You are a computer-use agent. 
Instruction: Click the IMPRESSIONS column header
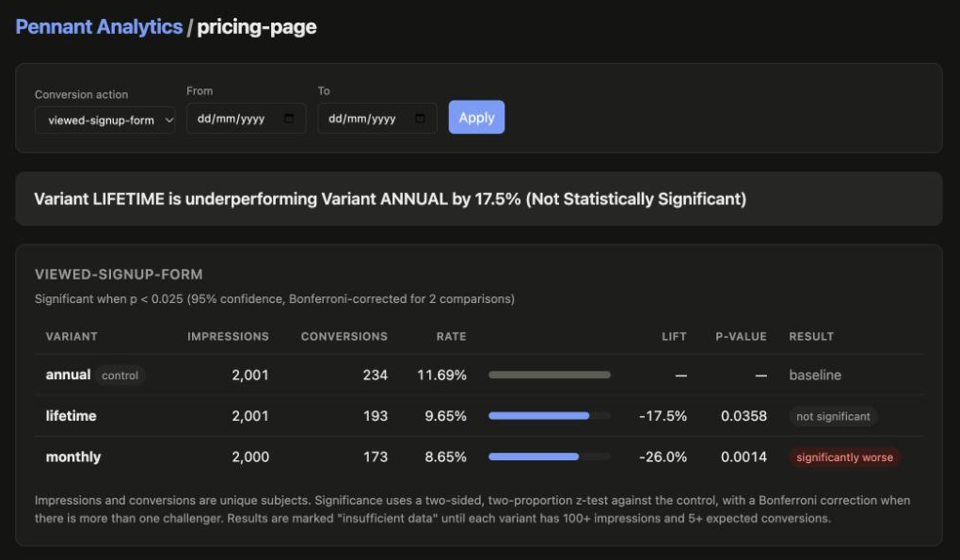pyautogui.click(x=228, y=337)
